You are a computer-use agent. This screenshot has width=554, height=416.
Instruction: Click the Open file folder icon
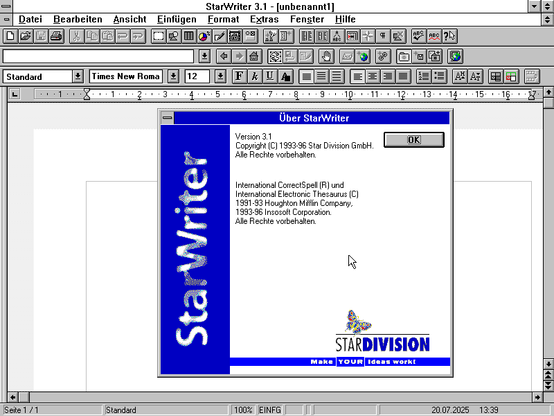[x=26, y=36]
